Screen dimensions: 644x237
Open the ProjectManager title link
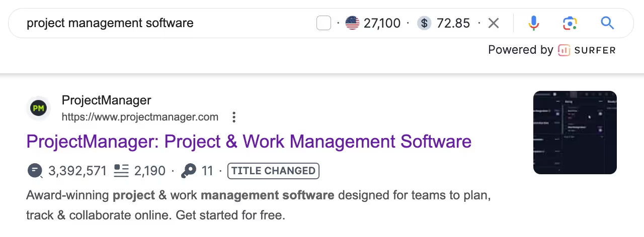coord(249,142)
